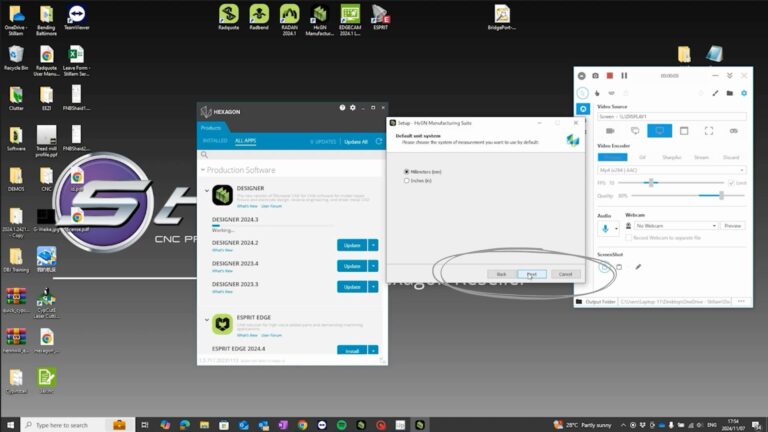Collapse the DESIGNER product section
The image size is (768, 432).
pyautogui.click(x=207, y=190)
